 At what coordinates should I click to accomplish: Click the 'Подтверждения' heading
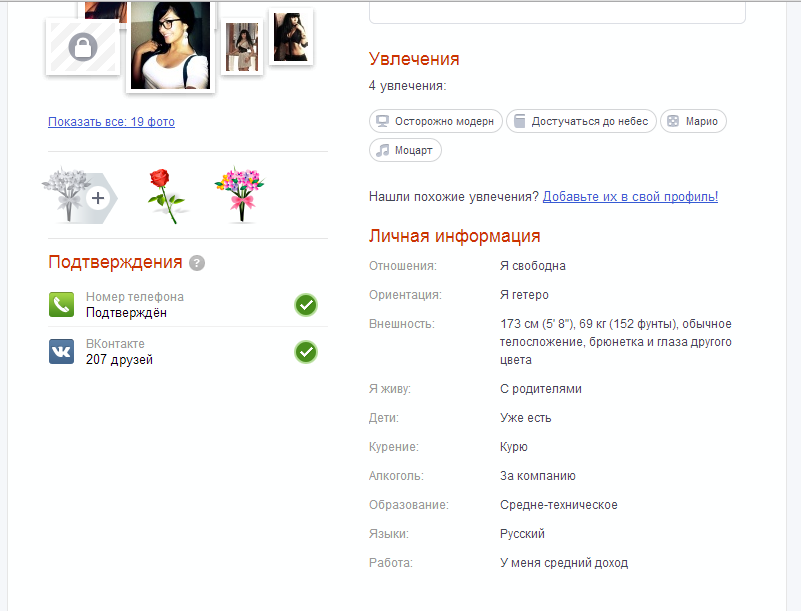[115, 262]
